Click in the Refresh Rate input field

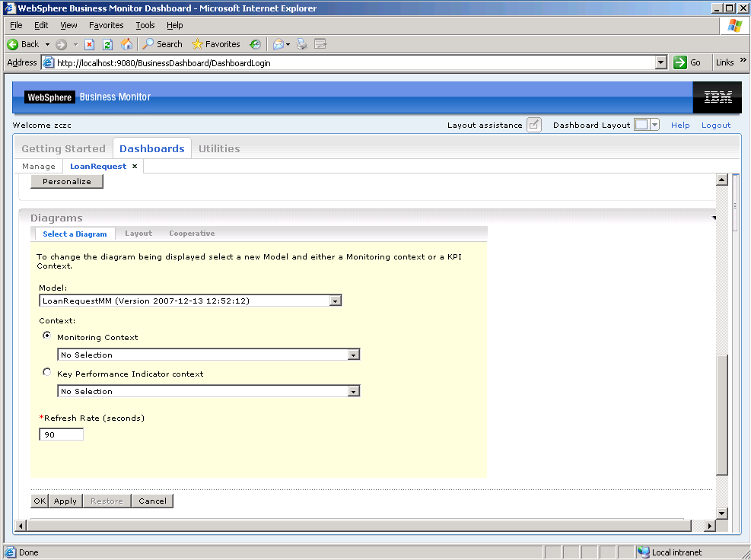coord(62,434)
